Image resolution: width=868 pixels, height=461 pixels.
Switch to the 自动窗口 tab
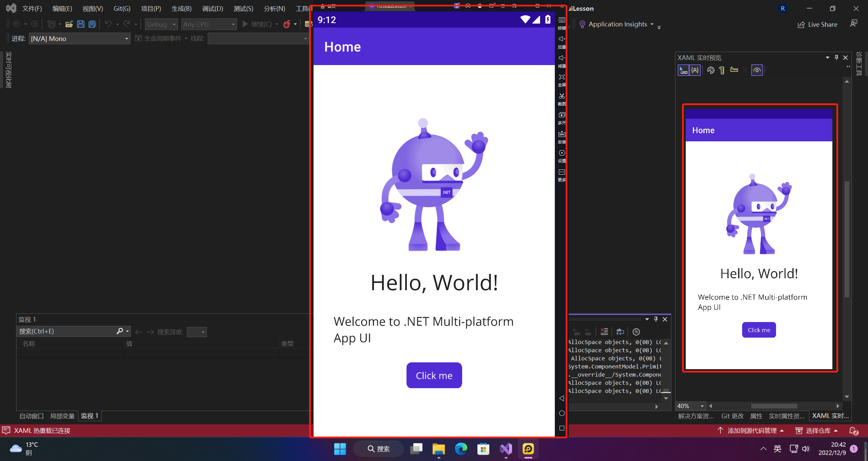click(x=32, y=416)
